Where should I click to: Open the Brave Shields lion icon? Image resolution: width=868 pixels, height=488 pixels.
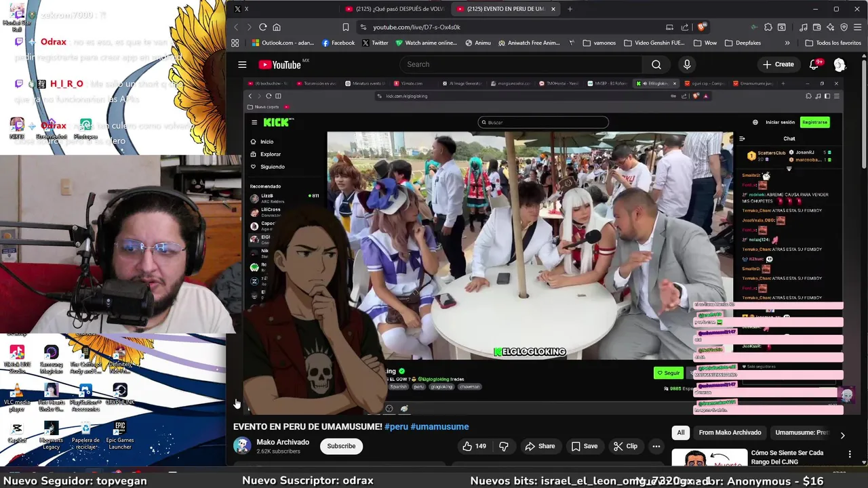pyautogui.click(x=702, y=27)
